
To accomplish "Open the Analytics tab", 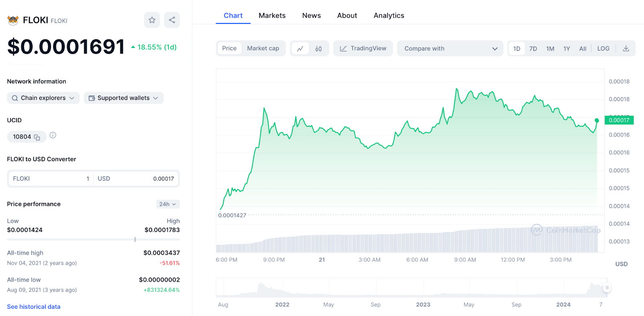I will click(389, 15).
